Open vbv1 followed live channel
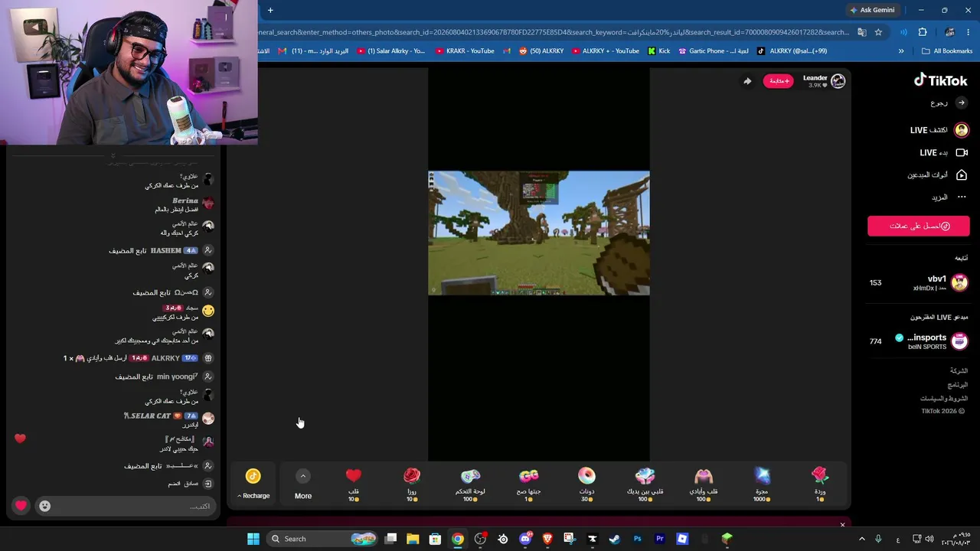Screen dimensions: 980x551 [919, 282]
